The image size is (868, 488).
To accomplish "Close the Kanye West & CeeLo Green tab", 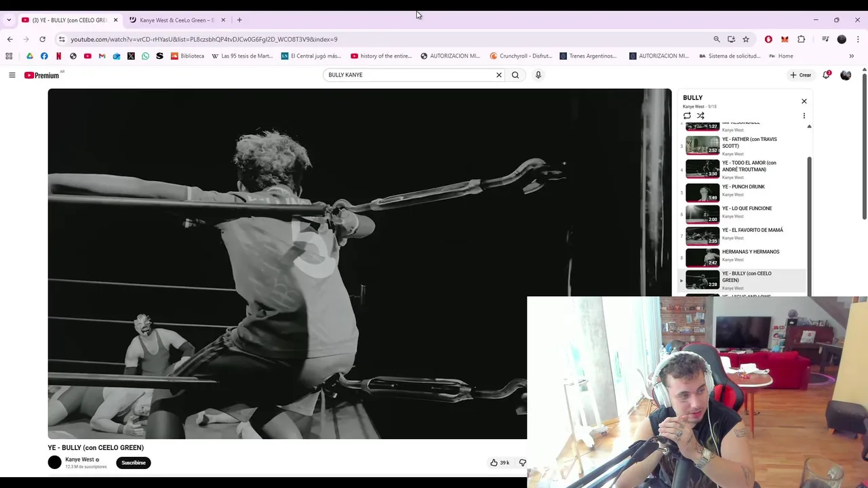I will pos(223,20).
